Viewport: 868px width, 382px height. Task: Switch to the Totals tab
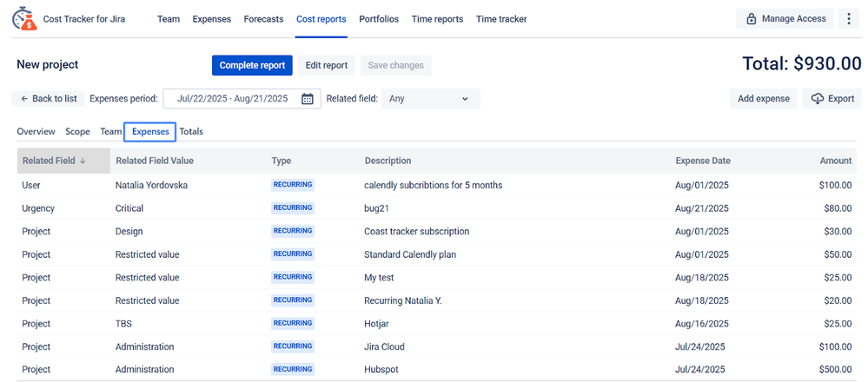point(191,132)
